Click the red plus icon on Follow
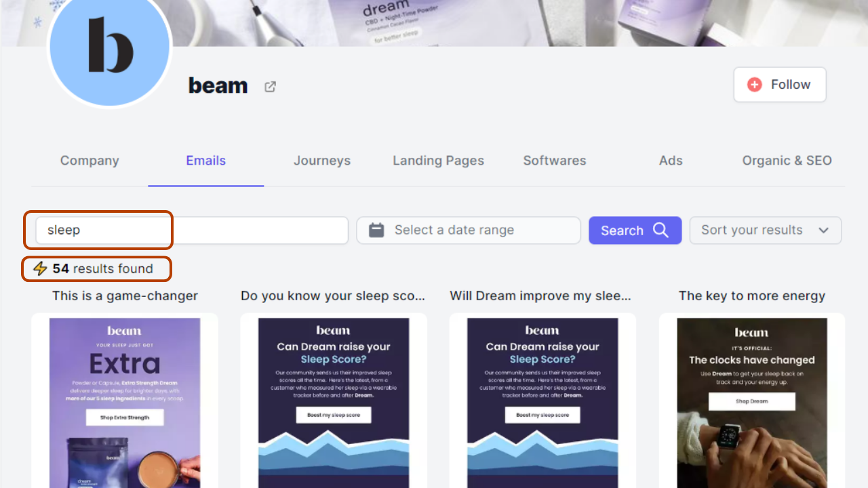 [755, 85]
